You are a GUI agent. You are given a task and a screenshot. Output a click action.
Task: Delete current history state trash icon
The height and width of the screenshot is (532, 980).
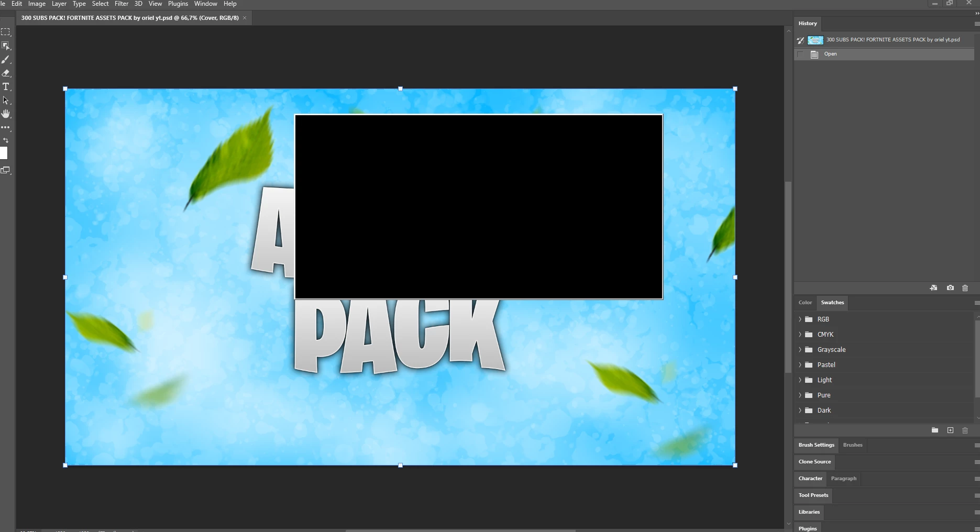[965, 288]
